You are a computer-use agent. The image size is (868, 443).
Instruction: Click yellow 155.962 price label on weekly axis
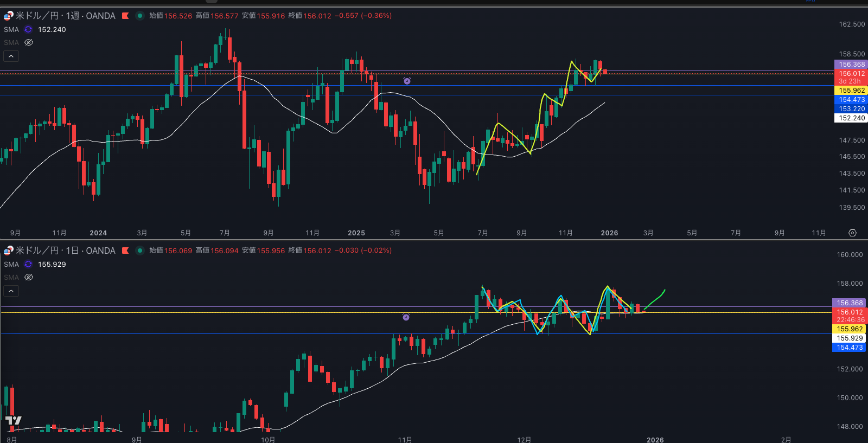[x=851, y=91]
